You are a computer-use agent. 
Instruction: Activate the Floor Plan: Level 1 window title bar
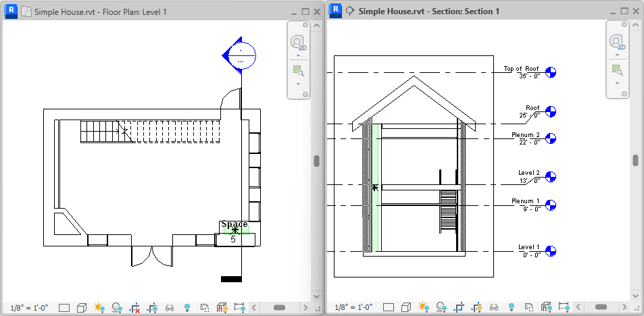point(101,11)
